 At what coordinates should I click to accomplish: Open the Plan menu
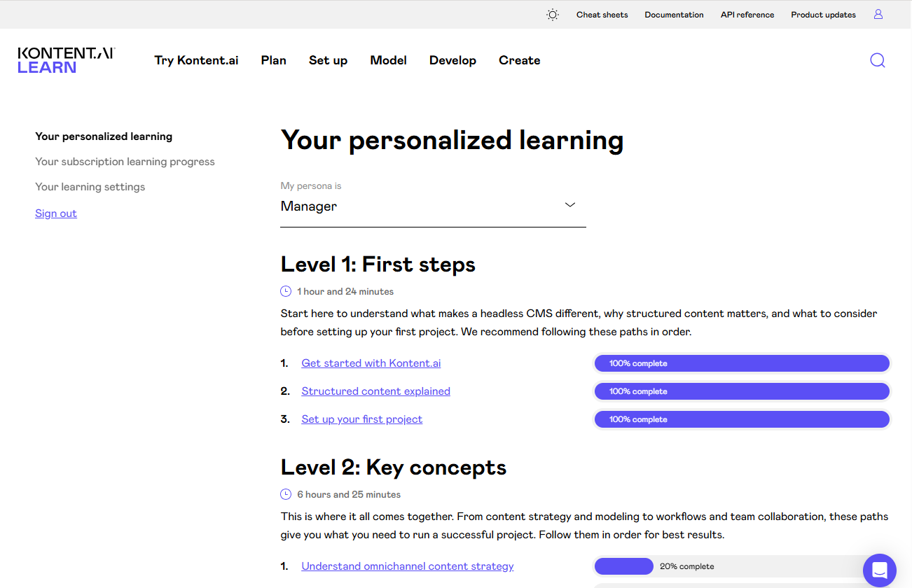point(273,60)
